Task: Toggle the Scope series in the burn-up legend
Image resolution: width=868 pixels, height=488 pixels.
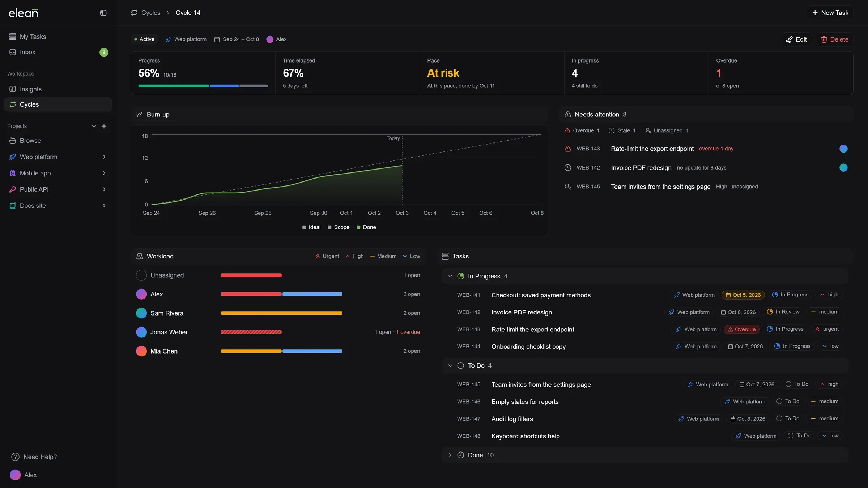Action: tap(339, 227)
